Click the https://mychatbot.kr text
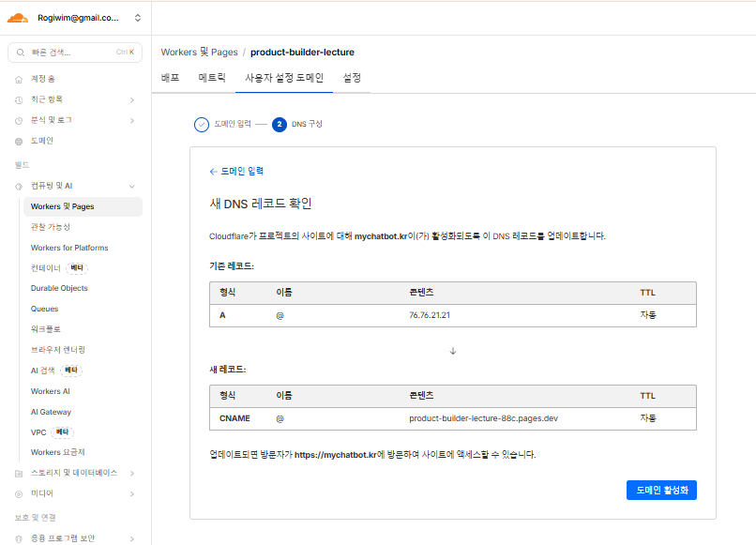756x545 pixels. pos(335,455)
